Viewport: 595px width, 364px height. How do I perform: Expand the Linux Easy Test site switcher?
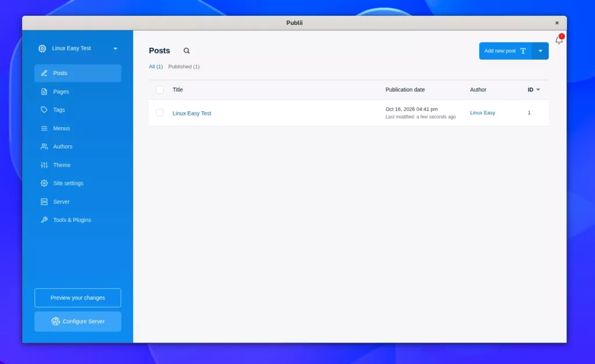pos(116,49)
